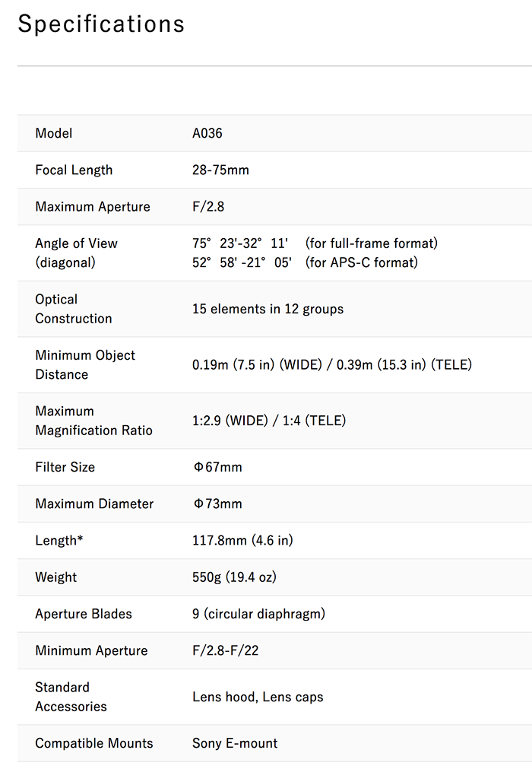
Task: Click the Minimum Object Distance label
Action: click(x=85, y=365)
